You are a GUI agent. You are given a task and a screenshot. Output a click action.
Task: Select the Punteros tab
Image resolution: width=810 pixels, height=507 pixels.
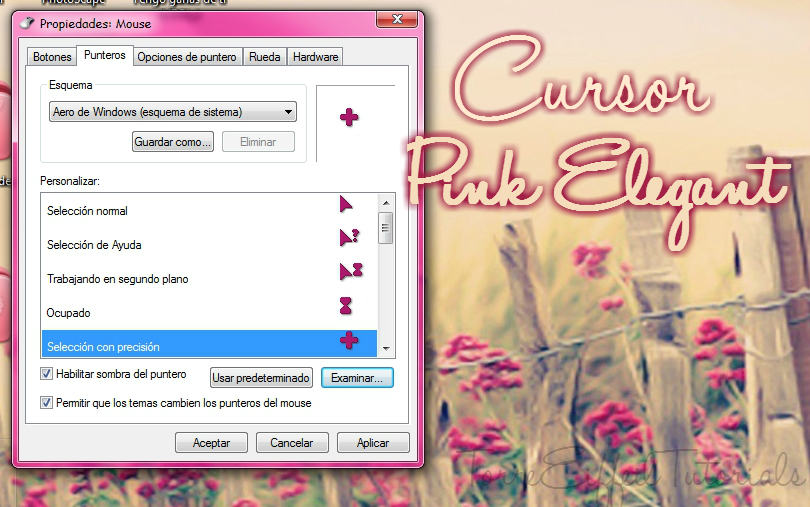tap(105, 55)
